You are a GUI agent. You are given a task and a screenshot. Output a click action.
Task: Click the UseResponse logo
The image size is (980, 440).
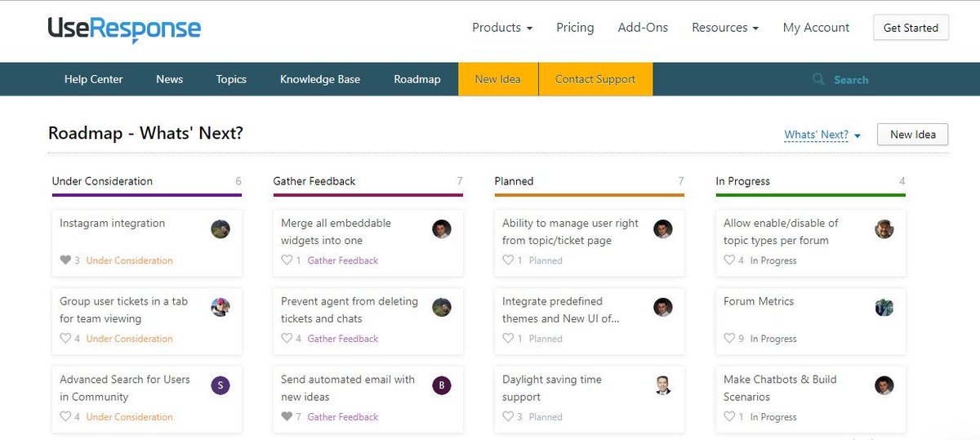coord(124,28)
